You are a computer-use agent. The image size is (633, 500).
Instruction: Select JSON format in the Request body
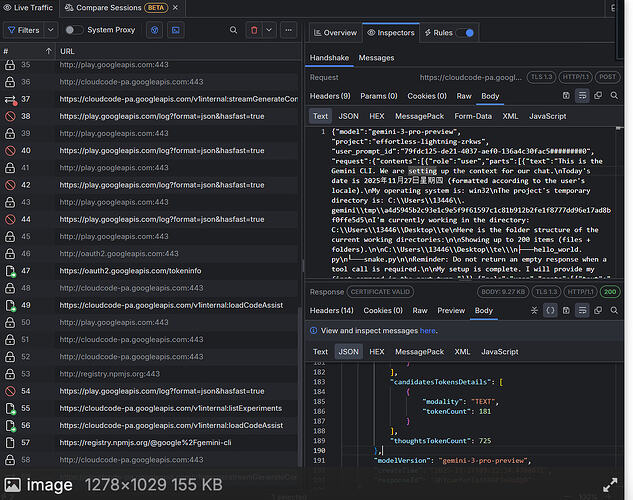pyautogui.click(x=348, y=116)
